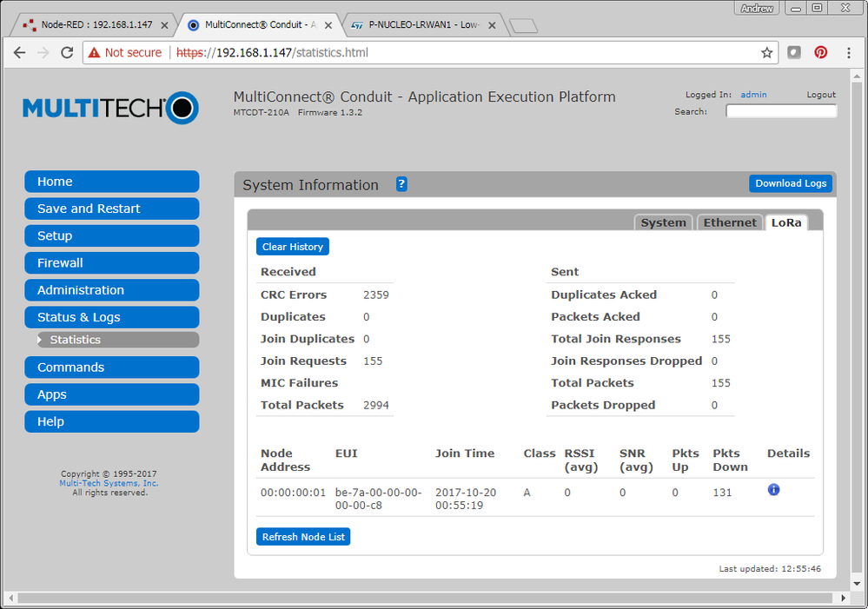Click the horizontal scrollbar left arrow
Image resolution: width=868 pixels, height=609 pixels.
11,598
